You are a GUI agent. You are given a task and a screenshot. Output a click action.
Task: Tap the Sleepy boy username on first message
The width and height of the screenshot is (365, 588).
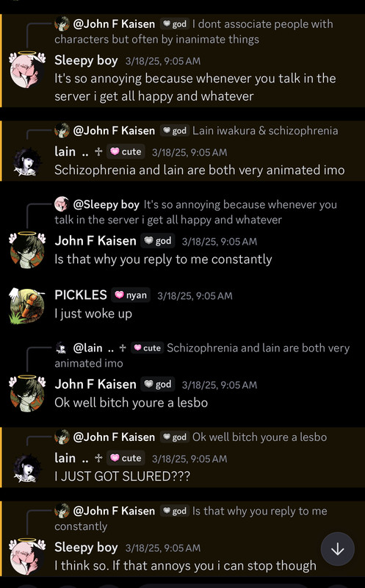point(86,60)
